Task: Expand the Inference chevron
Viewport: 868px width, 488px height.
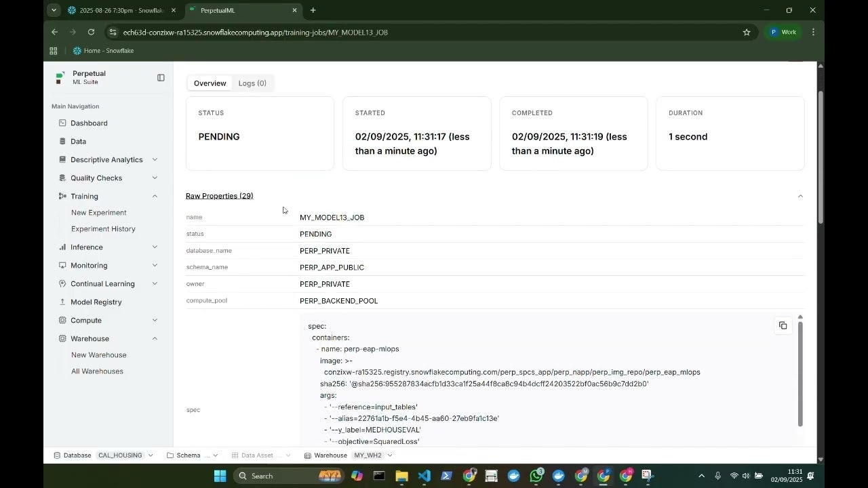Action: point(155,247)
